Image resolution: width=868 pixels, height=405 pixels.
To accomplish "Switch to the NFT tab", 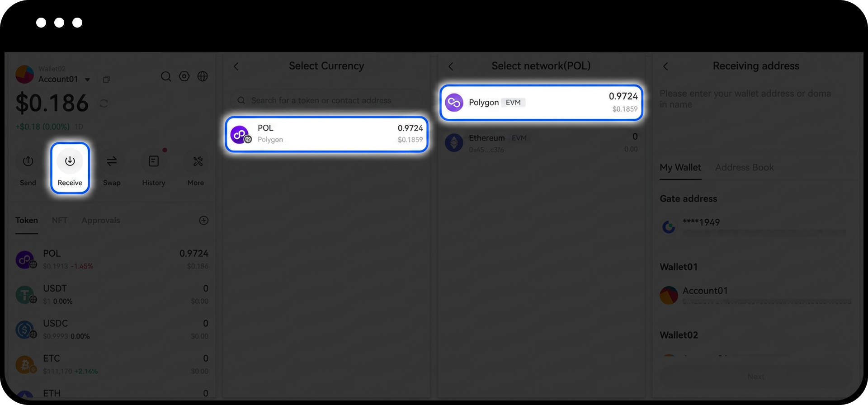I will tap(60, 221).
